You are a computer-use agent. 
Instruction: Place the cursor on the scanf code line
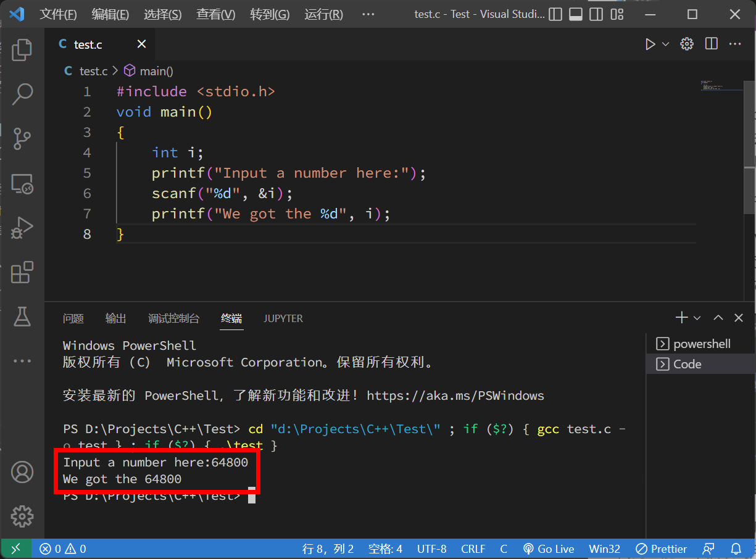(222, 193)
